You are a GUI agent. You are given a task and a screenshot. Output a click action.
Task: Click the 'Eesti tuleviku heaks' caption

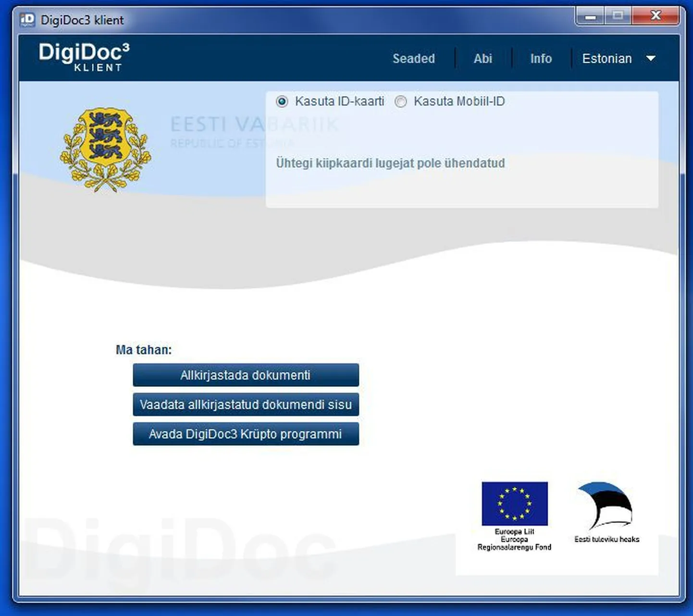tap(607, 539)
